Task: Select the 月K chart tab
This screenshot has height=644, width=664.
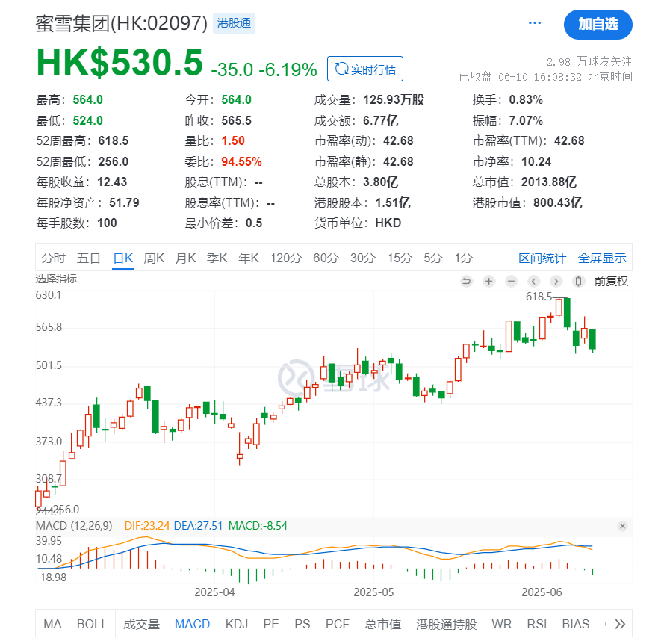Action: pos(185,258)
